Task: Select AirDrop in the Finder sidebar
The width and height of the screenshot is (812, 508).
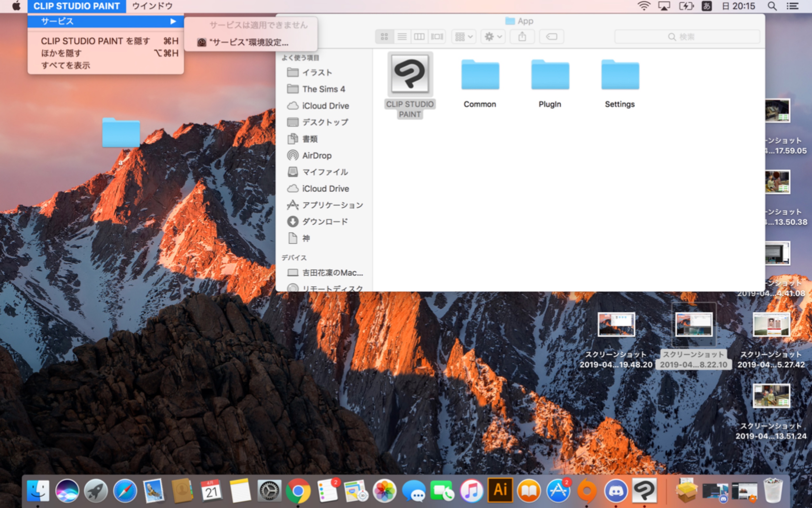Action: click(316, 156)
